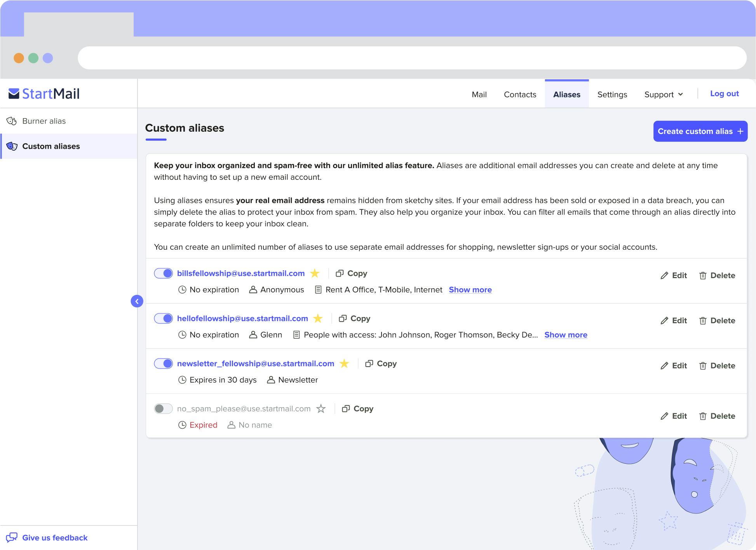Image resolution: width=756 pixels, height=550 pixels.
Task: Click the browser address bar
Action: [x=412, y=57]
